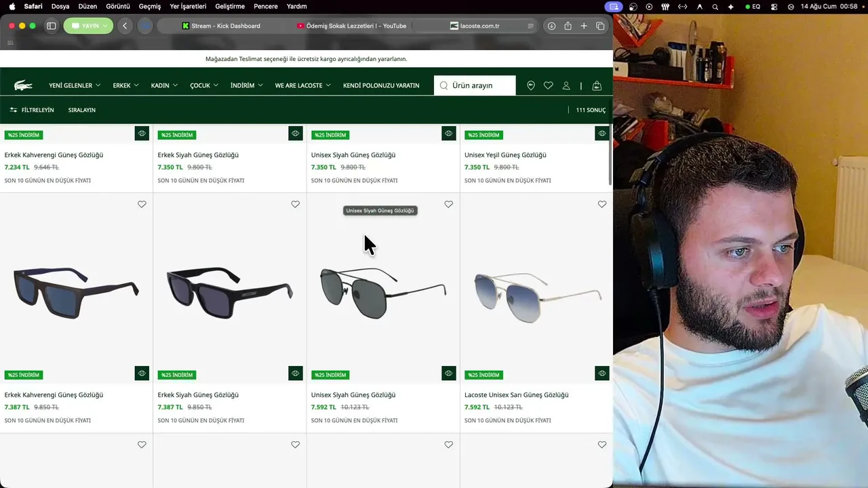
Task: Open the Düzen menu
Action: coord(88,6)
